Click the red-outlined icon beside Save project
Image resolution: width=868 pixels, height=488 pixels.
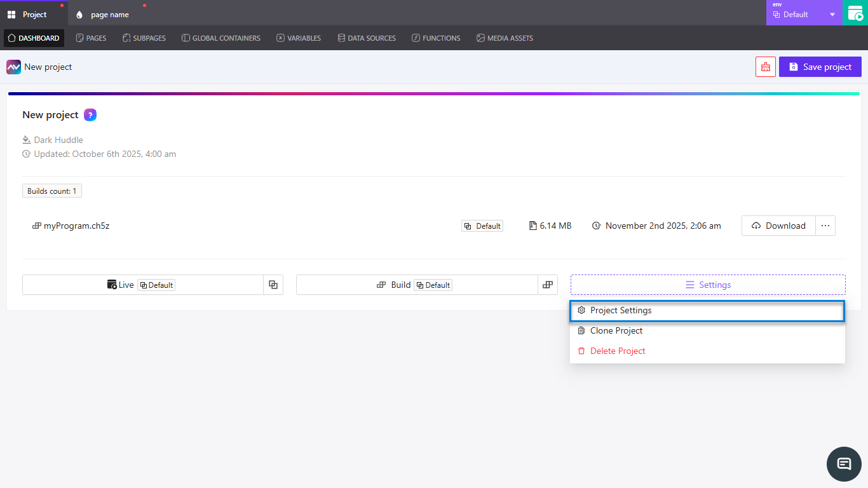(x=765, y=67)
